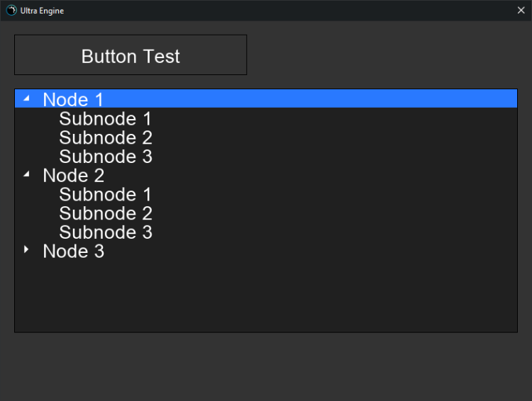
Task: Choose Subnode 3 under Node 1
Action: click(x=105, y=157)
